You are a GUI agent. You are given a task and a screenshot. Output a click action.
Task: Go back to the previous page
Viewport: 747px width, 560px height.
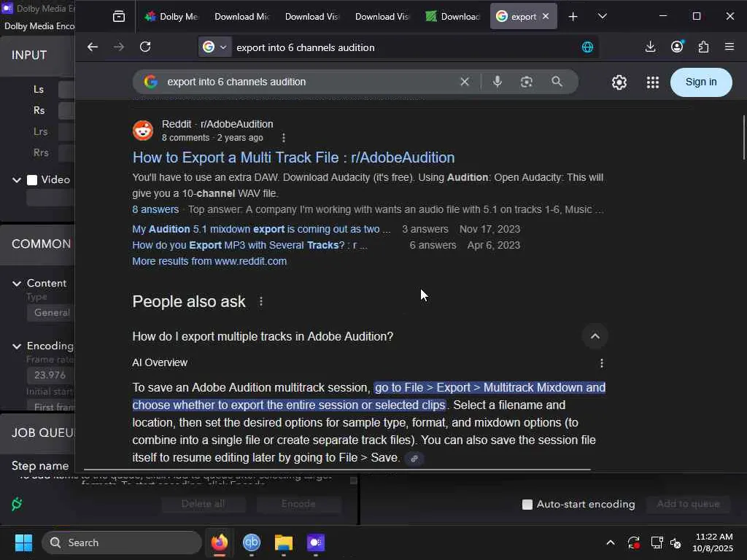pos(93,47)
